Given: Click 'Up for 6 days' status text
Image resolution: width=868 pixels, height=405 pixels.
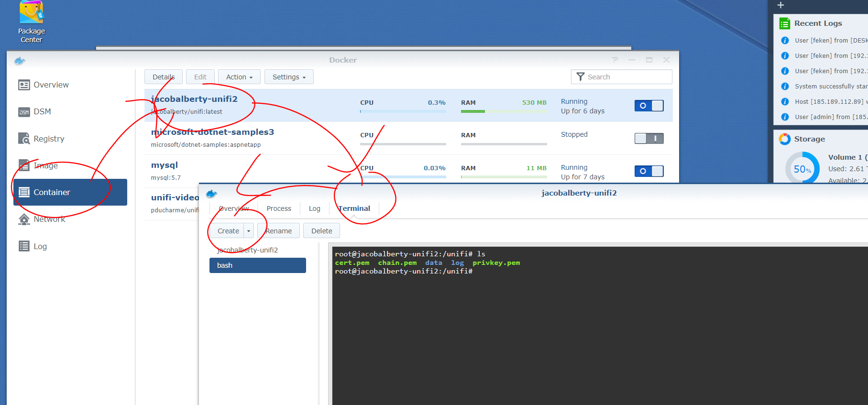Looking at the screenshot, I should click(582, 111).
